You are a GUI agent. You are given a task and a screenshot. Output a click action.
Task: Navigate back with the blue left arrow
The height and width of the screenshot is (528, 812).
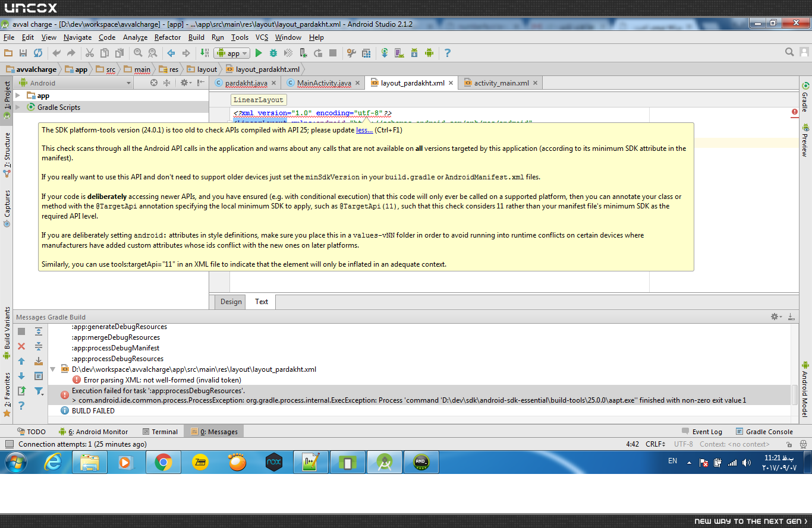point(171,53)
